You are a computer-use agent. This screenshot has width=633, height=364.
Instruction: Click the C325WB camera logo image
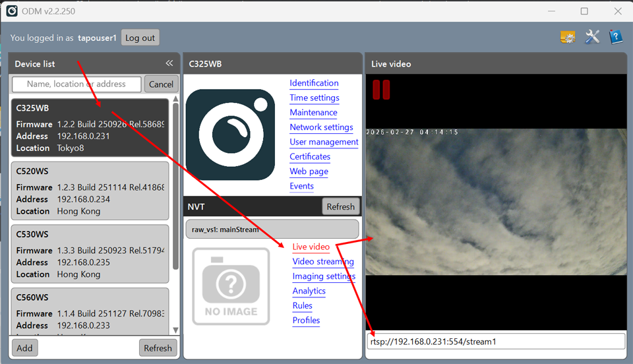(x=230, y=135)
